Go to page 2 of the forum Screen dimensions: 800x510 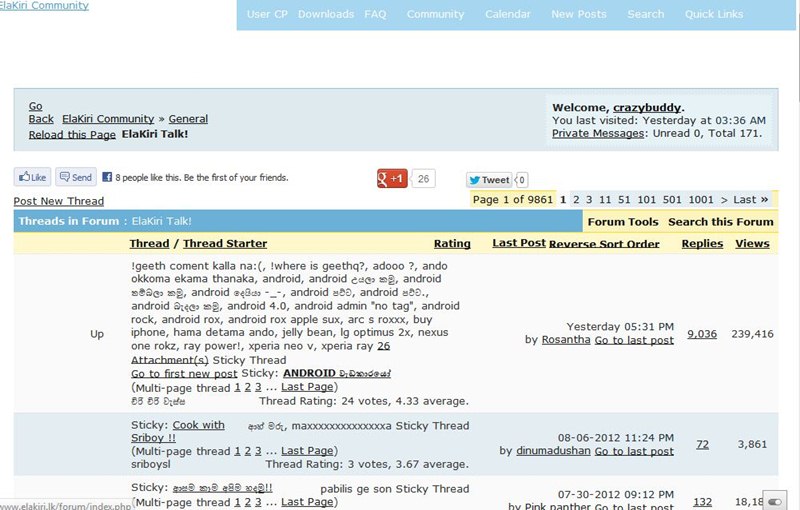click(576, 199)
